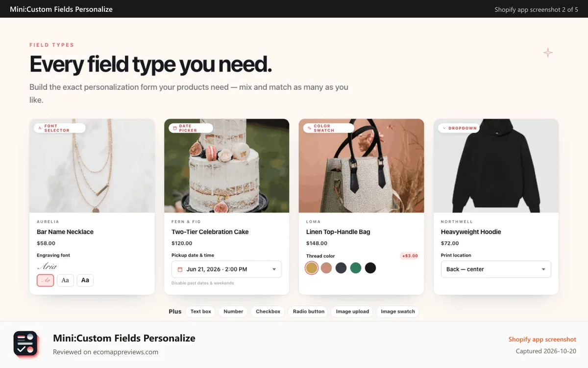Click the Image upload pill
Image resolution: width=588 pixels, height=368 pixels.
tap(352, 312)
